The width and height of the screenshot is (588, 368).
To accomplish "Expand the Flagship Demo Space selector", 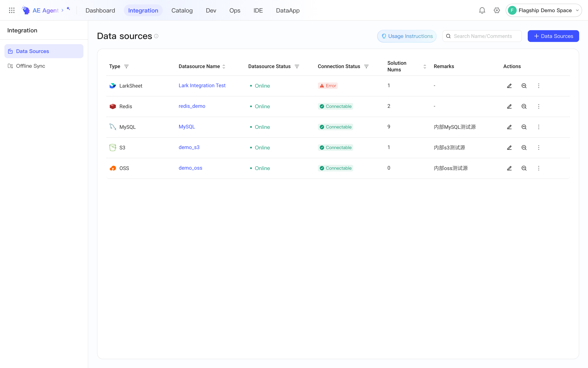I will [x=544, y=10].
